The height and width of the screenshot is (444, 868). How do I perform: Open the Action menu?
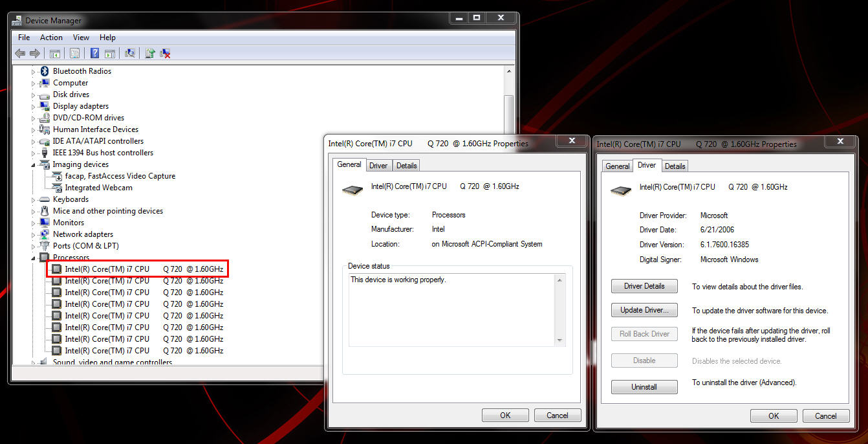[51, 38]
